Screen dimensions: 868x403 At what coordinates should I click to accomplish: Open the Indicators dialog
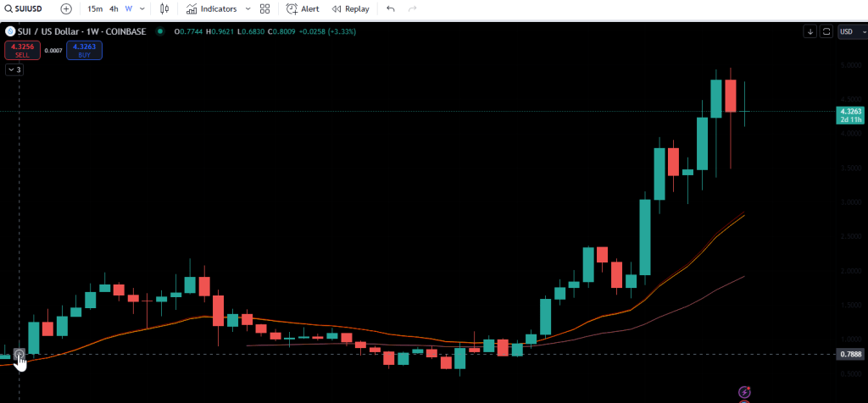tap(211, 8)
